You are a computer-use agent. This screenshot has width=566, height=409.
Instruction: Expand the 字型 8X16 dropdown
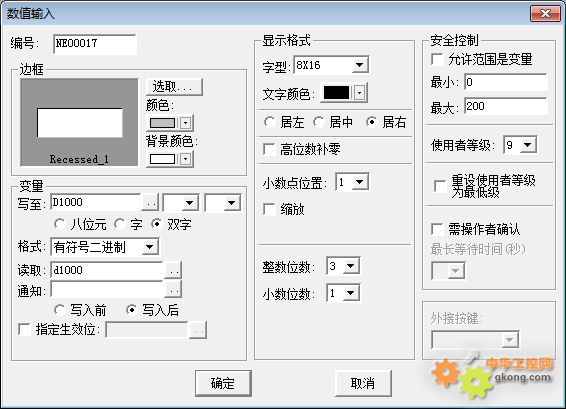(359, 65)
